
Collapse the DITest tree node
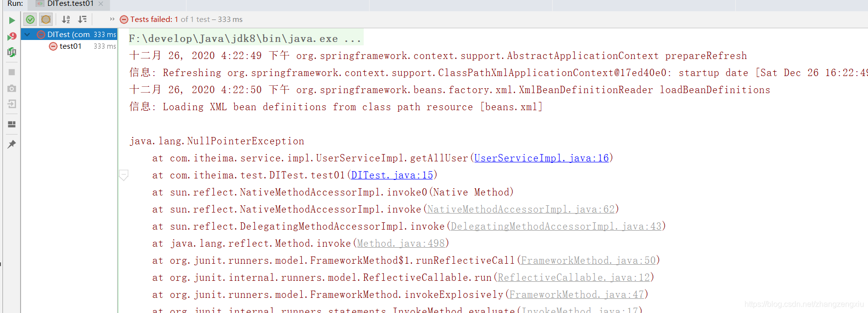(x=27, y=34)
